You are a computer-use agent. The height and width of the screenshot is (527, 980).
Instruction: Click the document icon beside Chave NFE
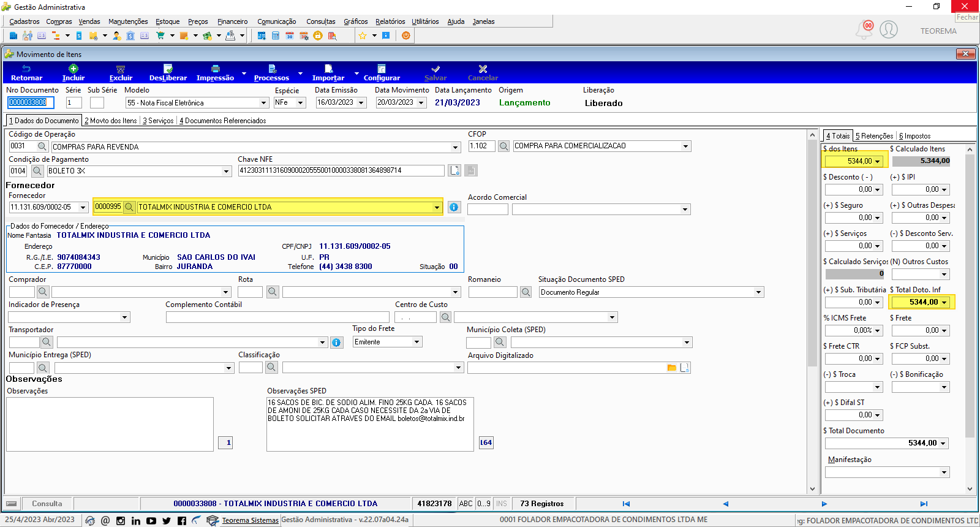(454, 170)
